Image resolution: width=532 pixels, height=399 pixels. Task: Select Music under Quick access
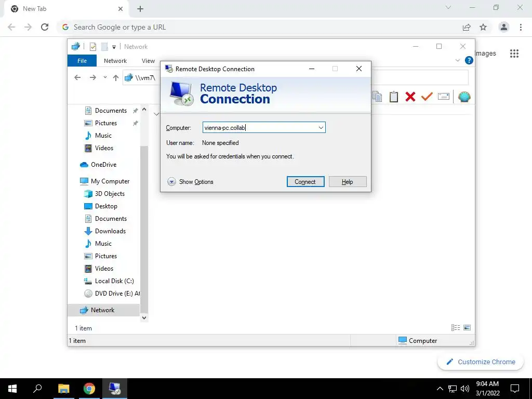103,136
